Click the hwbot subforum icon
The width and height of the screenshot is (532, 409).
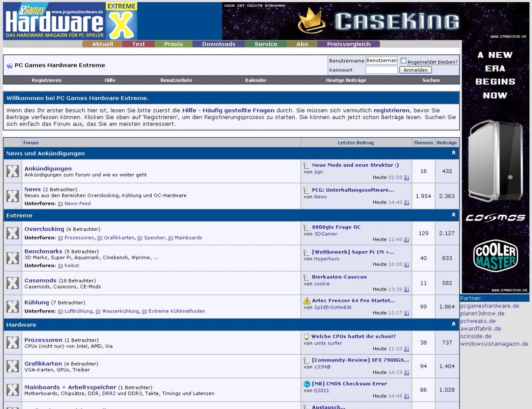(61, 266)
